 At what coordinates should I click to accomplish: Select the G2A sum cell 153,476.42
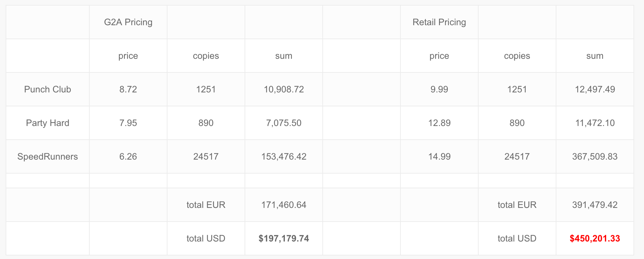pyautogui.click(x=284, y=156)
